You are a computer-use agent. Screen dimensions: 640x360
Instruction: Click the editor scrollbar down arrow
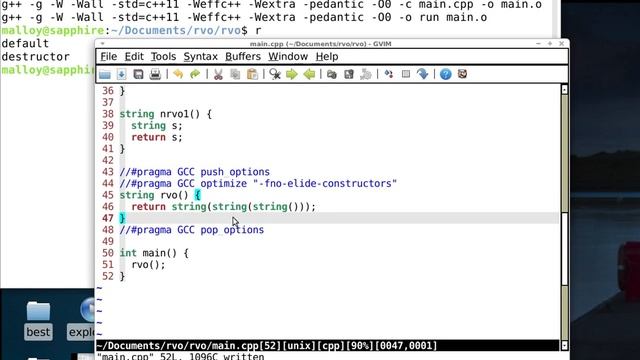564,345
